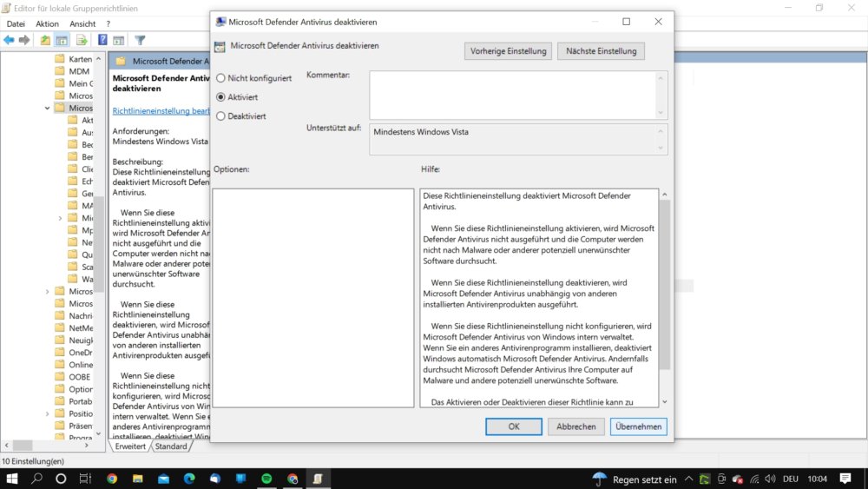Click the Übernehmen button

tap(638, 426)
